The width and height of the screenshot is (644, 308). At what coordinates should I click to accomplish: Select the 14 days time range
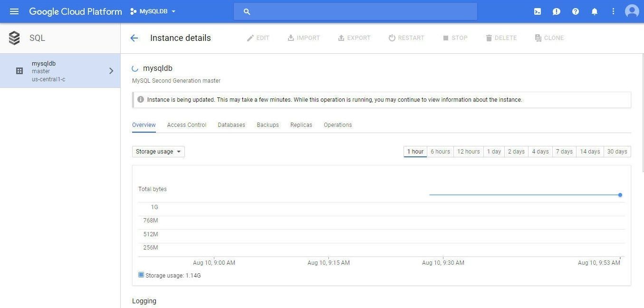click(590, 152)
